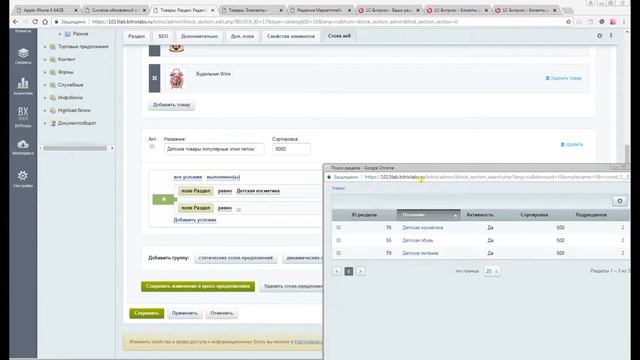Image resolution: width=640 pixels, height=360 pixels.
Task: Open the BX Bitrix sidebar icon
Action: tap(23, 117)
